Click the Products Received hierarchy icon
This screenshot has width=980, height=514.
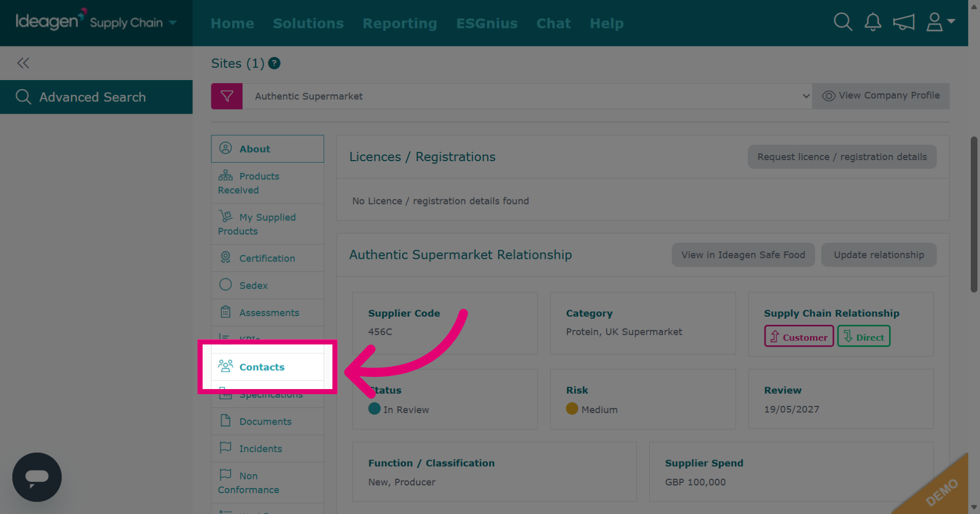point(226,175)
